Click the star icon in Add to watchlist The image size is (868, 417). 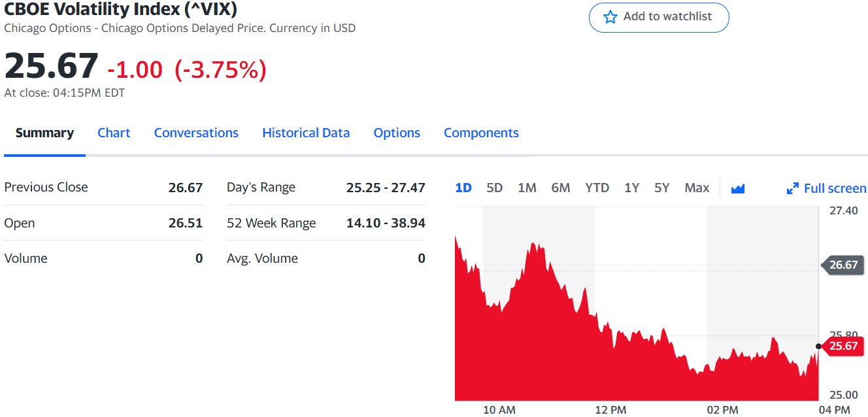610,17
